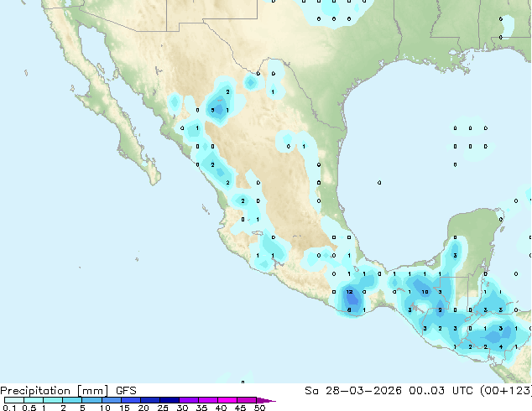Screen dimensions: 532x411
Task: Click the '10' precipitation value on the map
Action: [x=425, y=292]
